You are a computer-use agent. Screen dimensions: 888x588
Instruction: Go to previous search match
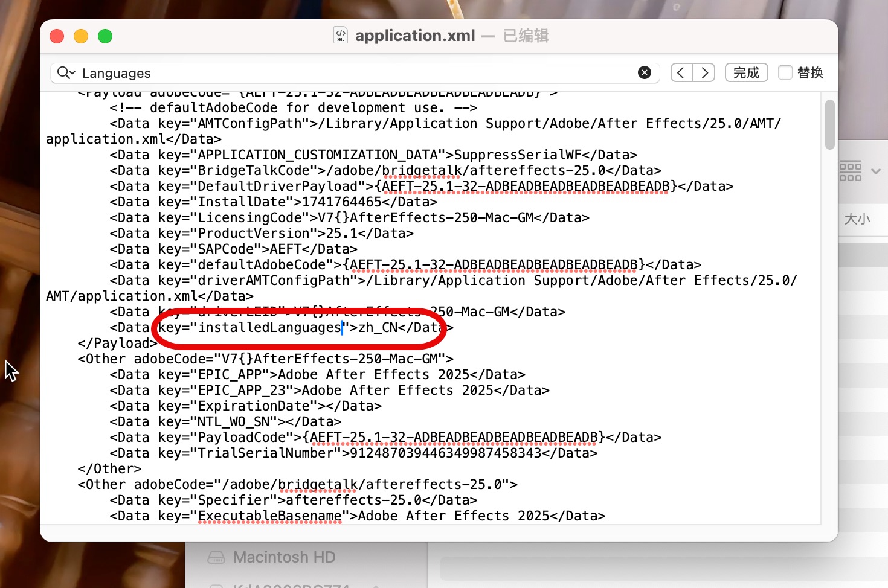pos(681,73)
